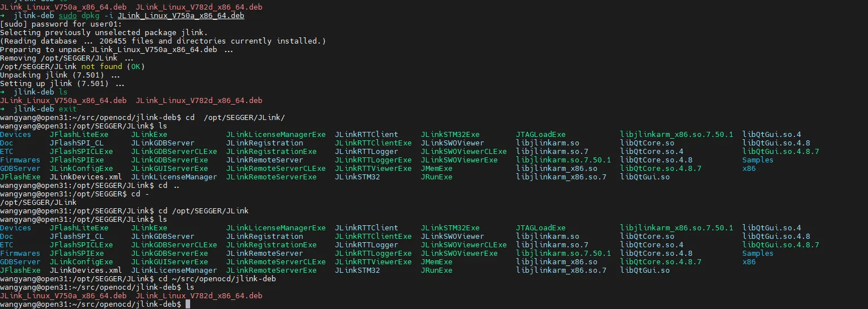Click the 'ls' command after the zsh arrow prompt
This screenshot has width=868, height=309.
(63, 92)
